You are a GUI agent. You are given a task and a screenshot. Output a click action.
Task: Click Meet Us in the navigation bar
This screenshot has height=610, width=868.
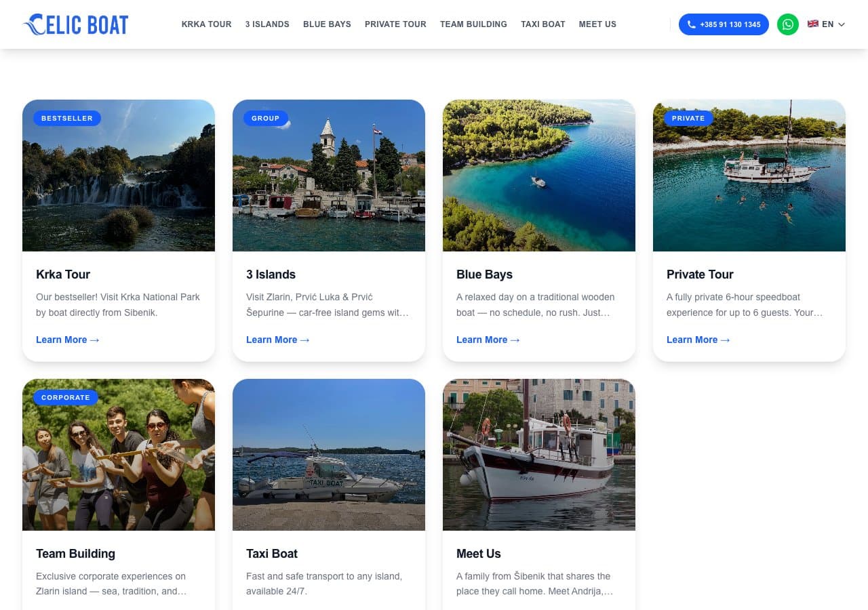pos(597,24)
